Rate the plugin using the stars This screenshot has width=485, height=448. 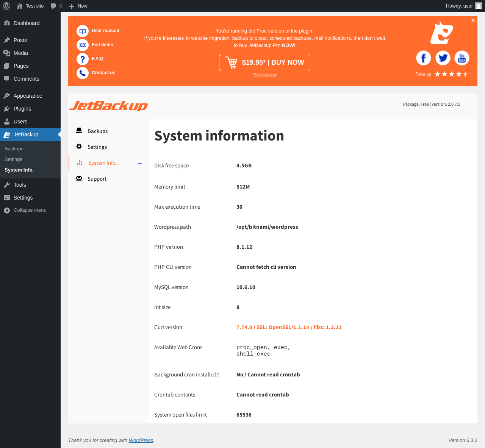click(x=451, y=74)
